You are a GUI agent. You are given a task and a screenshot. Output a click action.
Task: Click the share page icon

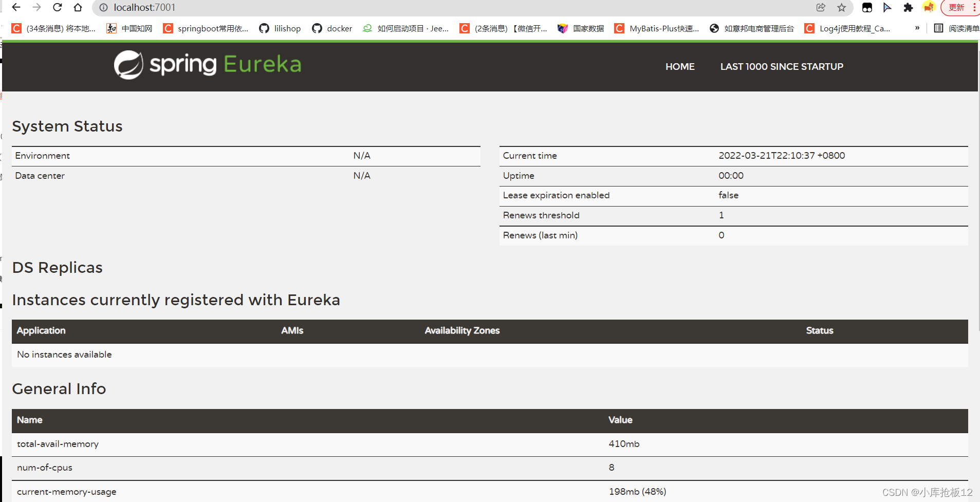point(821,7)
